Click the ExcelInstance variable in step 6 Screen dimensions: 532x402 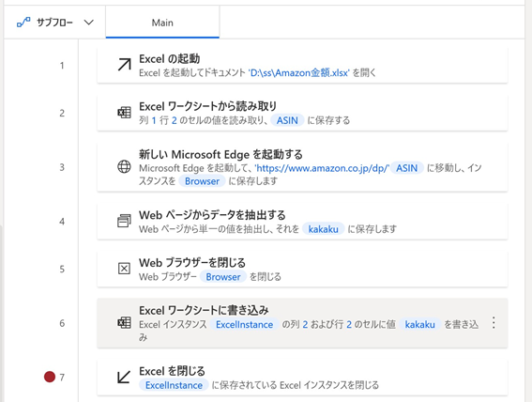click(244, 325)
